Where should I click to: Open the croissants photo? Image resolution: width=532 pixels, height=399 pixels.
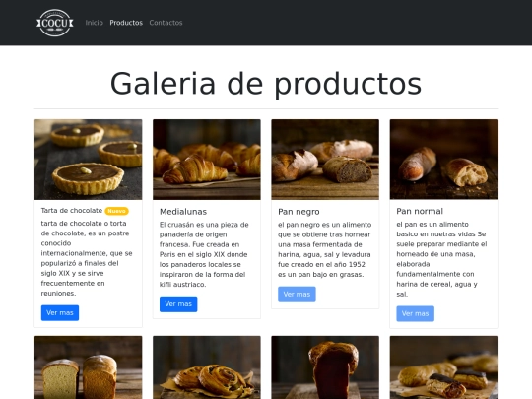[207, 160]
